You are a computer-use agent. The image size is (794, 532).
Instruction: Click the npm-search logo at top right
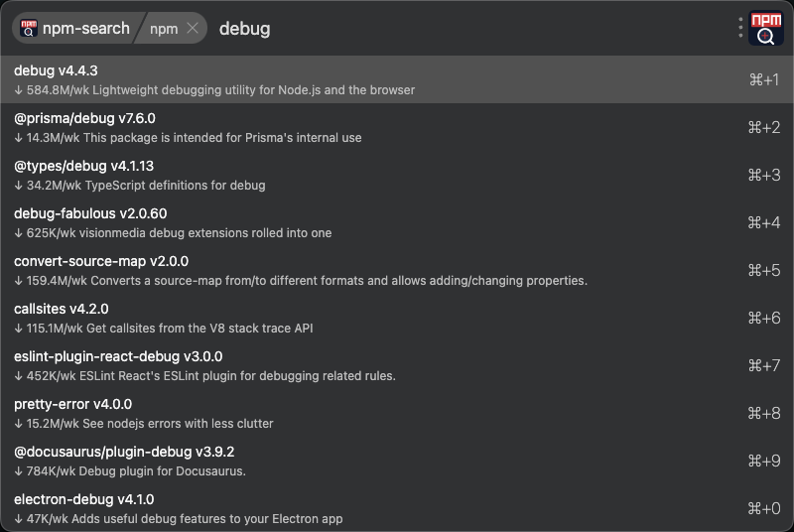pyautogui.click(x=765, y=28)
